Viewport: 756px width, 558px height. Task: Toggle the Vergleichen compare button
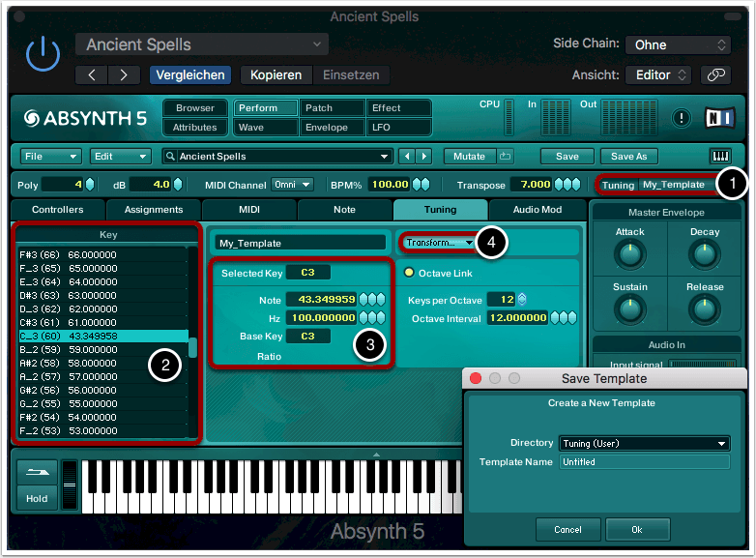(x=189, y=74)
